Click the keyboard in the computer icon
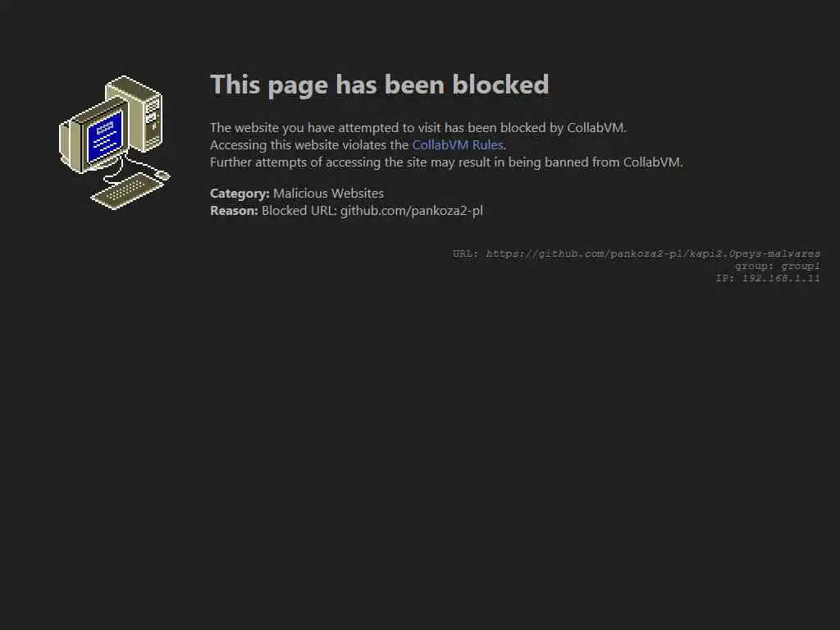Screen dimensions: 840x630 pos(126,190)
